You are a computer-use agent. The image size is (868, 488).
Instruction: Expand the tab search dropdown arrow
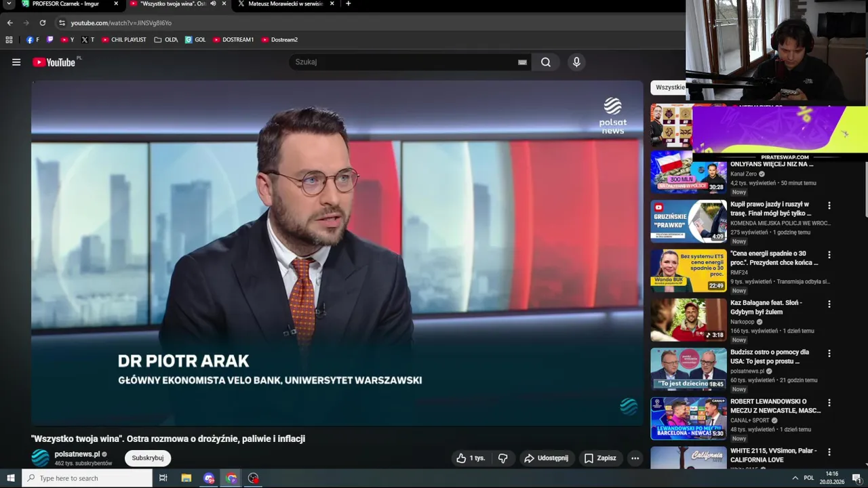click(x=9, y=4)
